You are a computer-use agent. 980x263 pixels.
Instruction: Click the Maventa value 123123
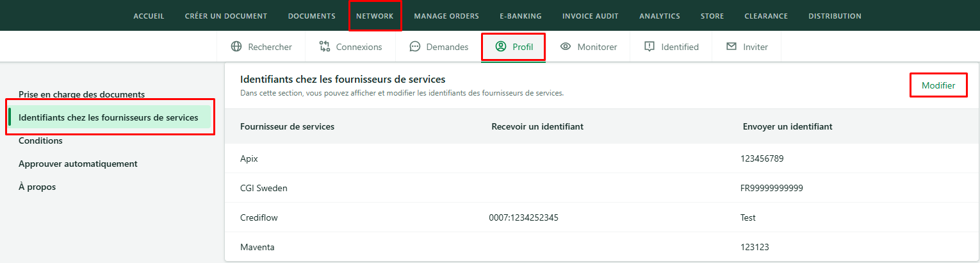tap(755, 247)
